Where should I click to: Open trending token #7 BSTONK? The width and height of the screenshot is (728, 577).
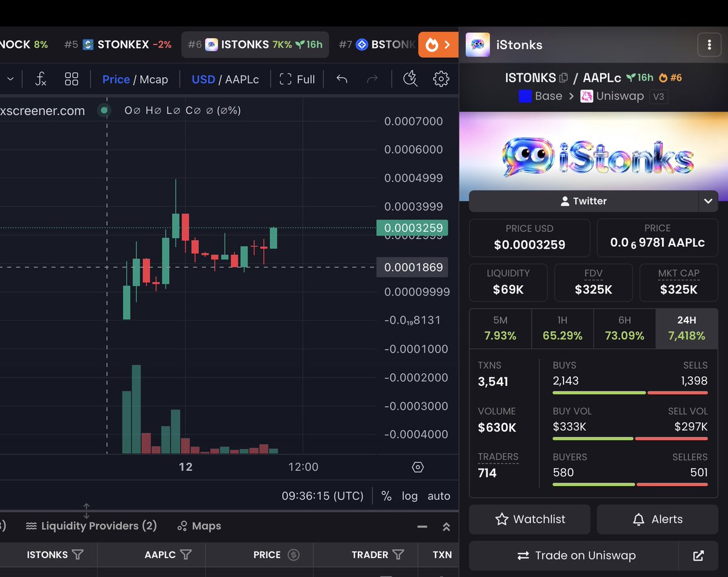[377, 44]
